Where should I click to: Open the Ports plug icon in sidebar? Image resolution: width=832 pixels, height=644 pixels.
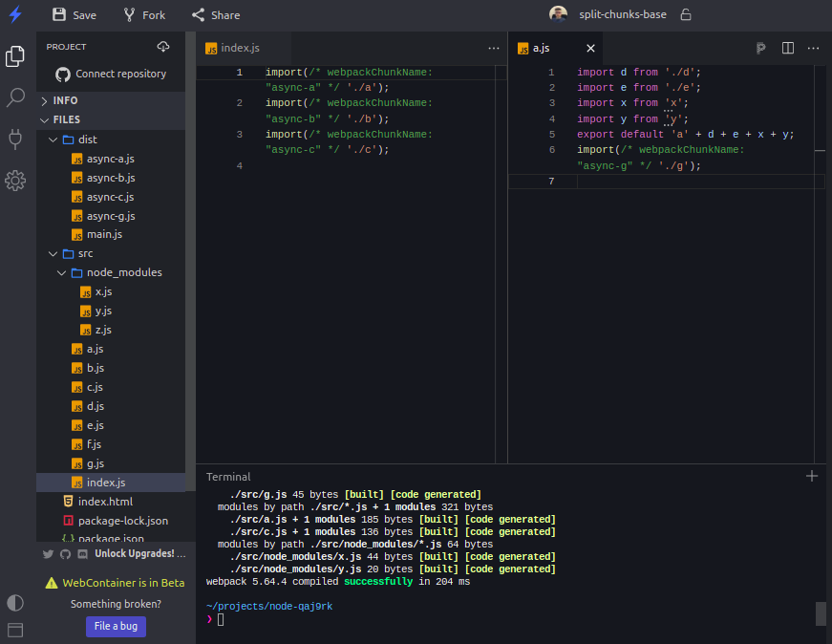coord(15,139)
